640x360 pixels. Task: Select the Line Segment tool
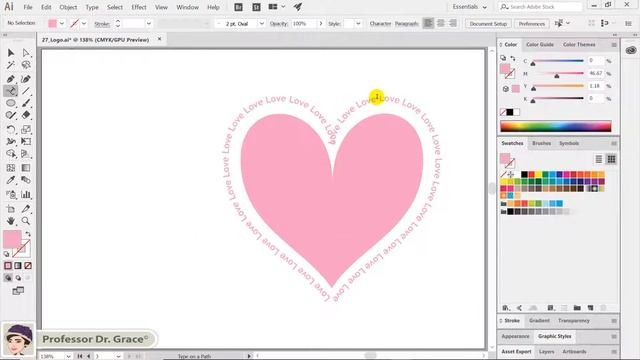click(26, 91)
